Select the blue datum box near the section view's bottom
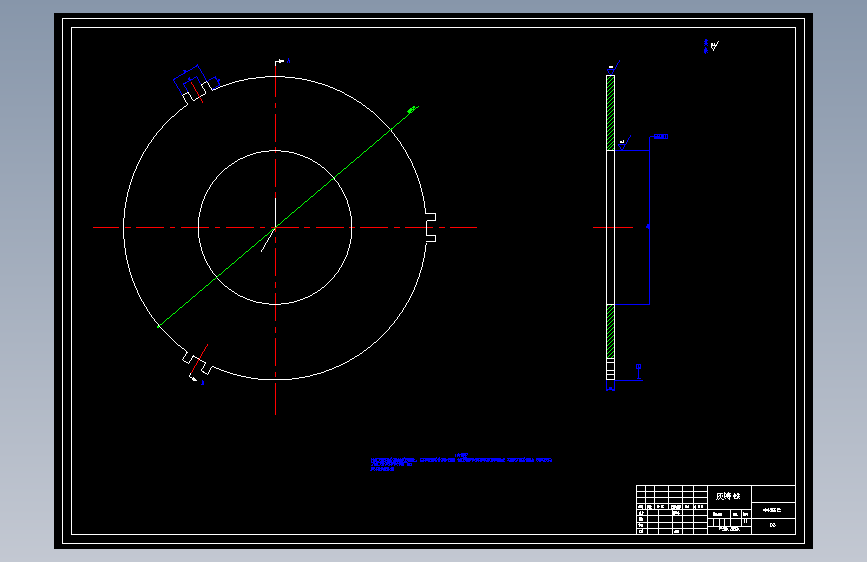The height and width of the screenshot is (562, 867). tap(639, 367)
